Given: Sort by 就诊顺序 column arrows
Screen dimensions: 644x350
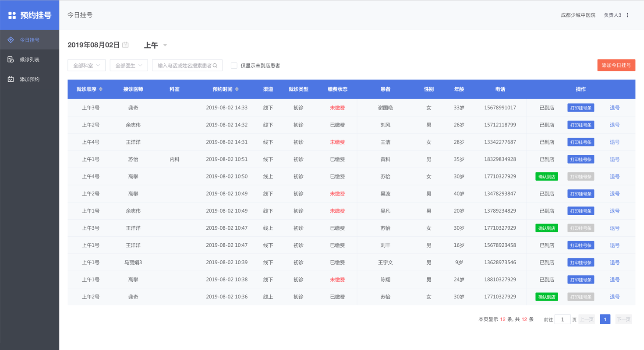Looking at the screenshot, I should click(101, 89).
